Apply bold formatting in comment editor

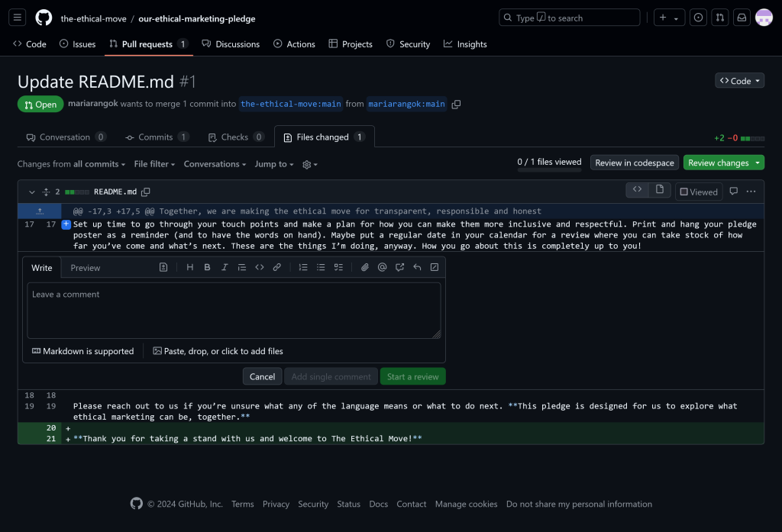click(207, 267)
